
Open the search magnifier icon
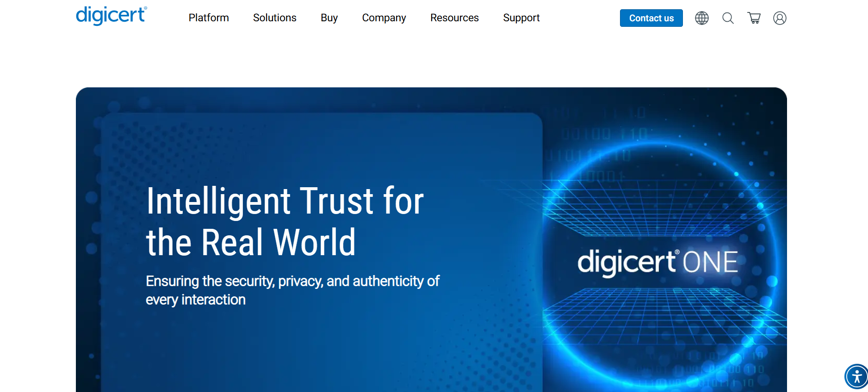[x=728, y=18]
